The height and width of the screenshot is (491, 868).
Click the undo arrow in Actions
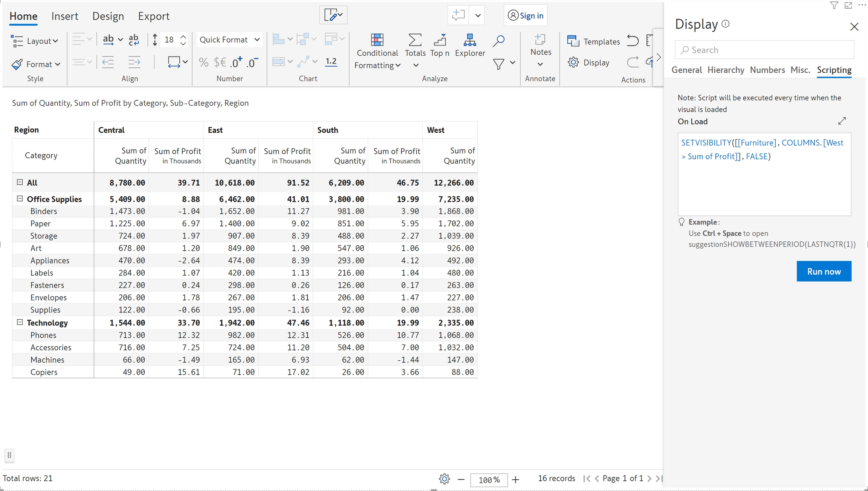(x=633, y=41)
